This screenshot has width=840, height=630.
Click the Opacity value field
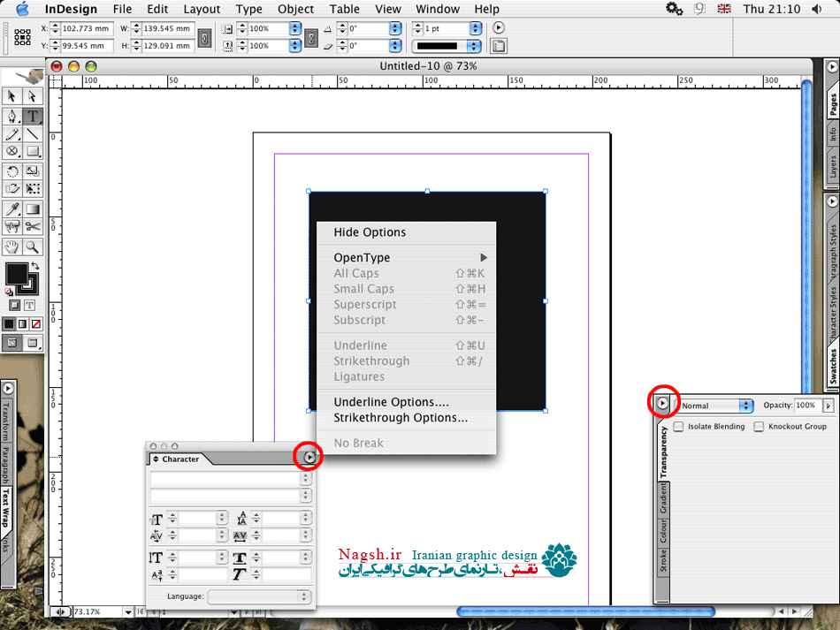808,406
